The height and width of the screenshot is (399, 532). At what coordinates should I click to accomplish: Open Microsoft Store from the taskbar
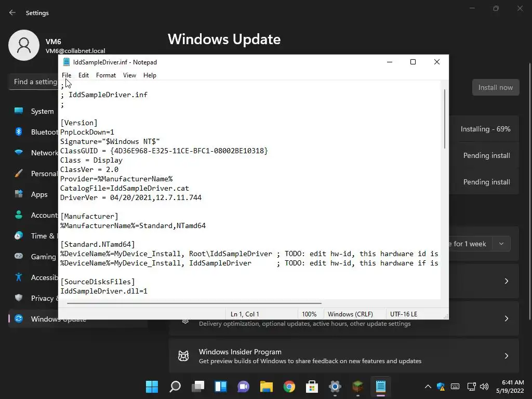click(x=312, y=387)
